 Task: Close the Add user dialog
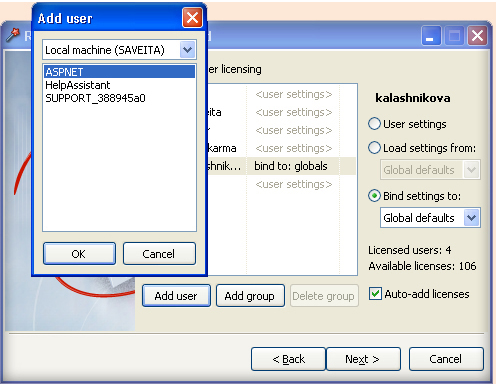click(x=192, y=18)
